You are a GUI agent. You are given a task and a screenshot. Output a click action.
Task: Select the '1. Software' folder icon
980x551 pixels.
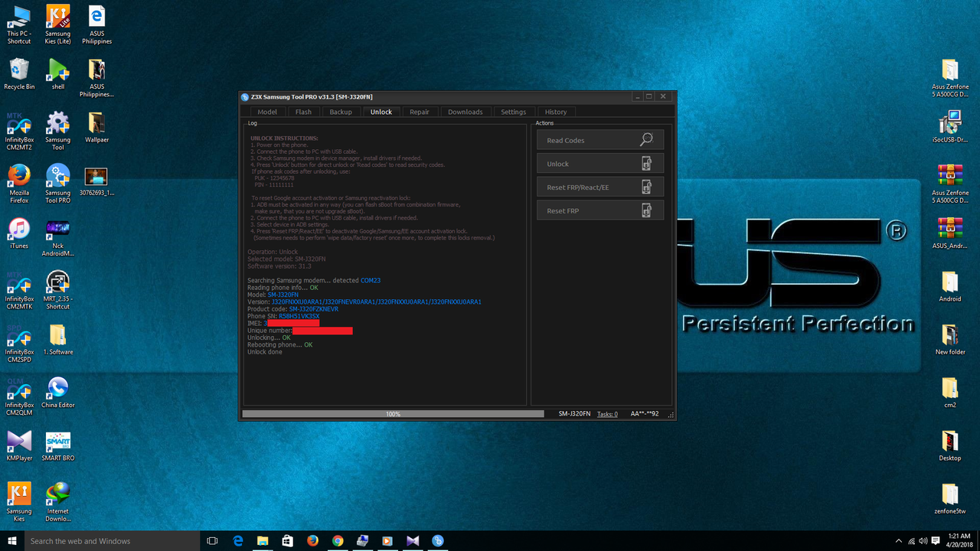(x=58, y=340)
